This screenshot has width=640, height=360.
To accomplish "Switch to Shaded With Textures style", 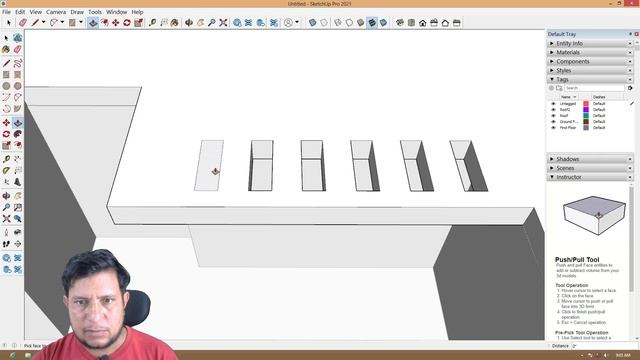I will coord(372,23).
